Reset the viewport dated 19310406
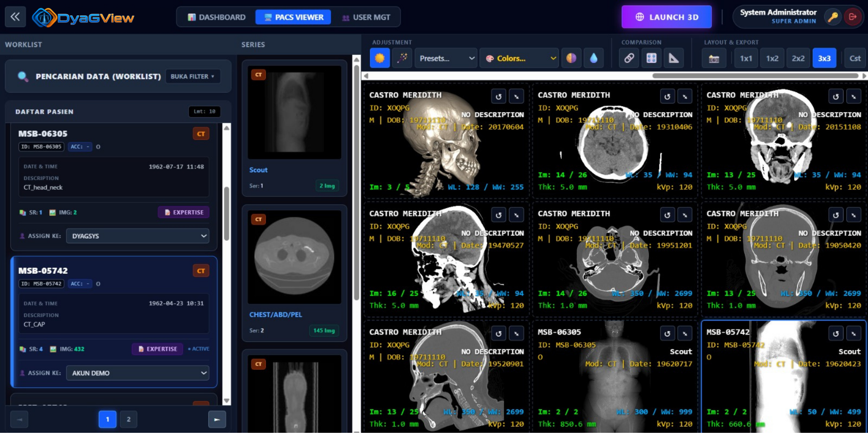This screenshot has height=436, width=868. (x=667, y=96)
